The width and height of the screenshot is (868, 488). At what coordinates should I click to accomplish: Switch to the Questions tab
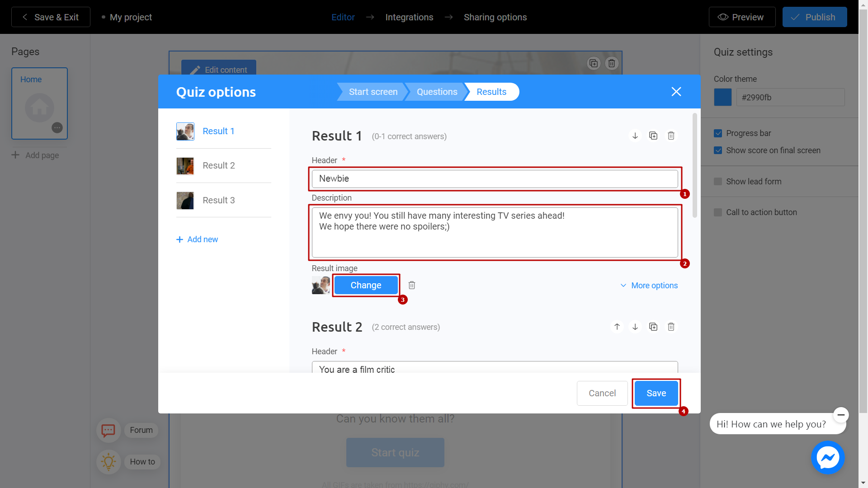(x=437, y=92)
